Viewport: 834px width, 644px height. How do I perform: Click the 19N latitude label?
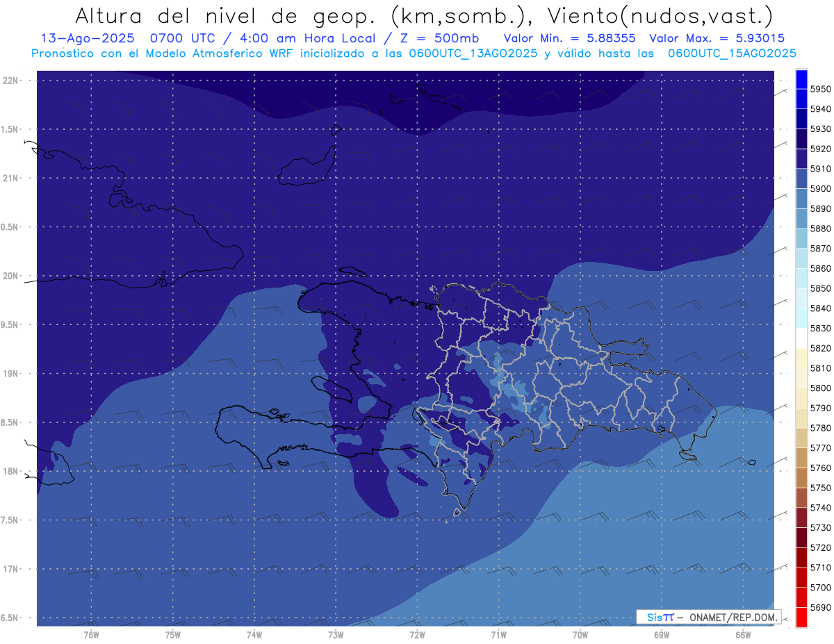[x=10, y=373]
